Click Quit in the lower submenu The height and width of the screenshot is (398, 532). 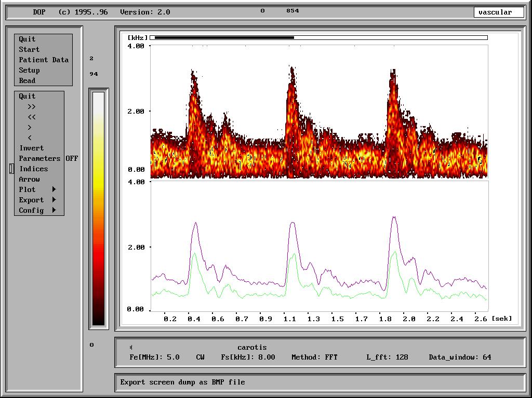27,97
